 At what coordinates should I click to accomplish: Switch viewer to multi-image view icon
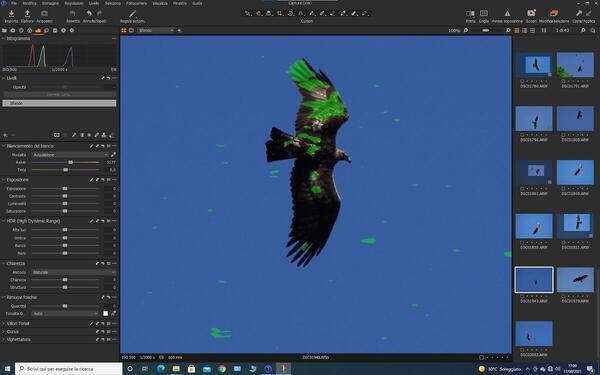(124, 30)
